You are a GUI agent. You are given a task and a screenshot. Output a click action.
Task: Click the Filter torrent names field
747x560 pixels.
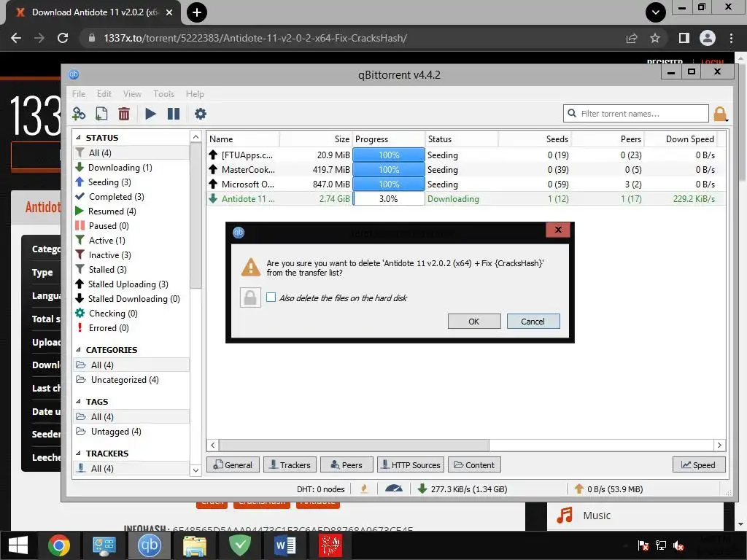(636, 114)
